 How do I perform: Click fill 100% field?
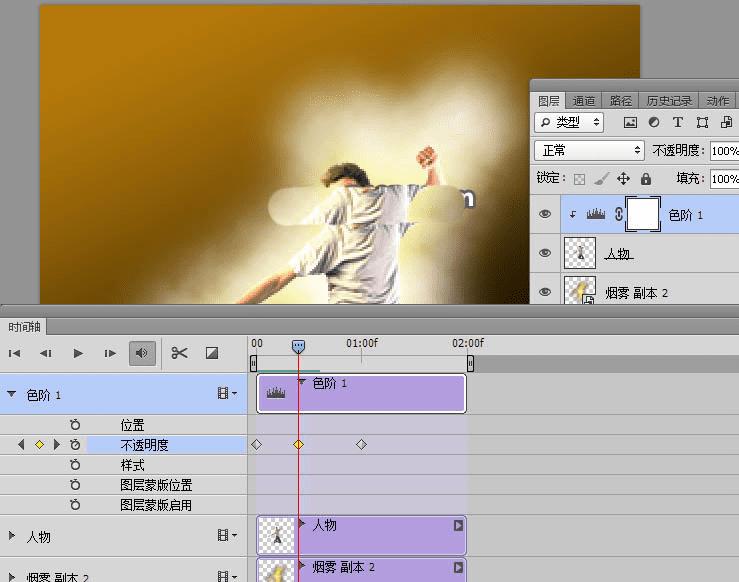pyautogui.click(x=724, y=179)
